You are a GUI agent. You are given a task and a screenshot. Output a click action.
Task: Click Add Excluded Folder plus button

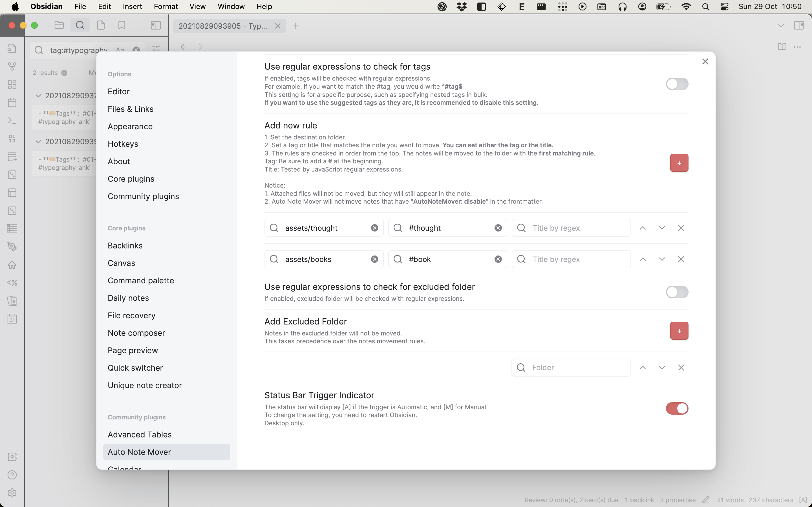(679, 331)
